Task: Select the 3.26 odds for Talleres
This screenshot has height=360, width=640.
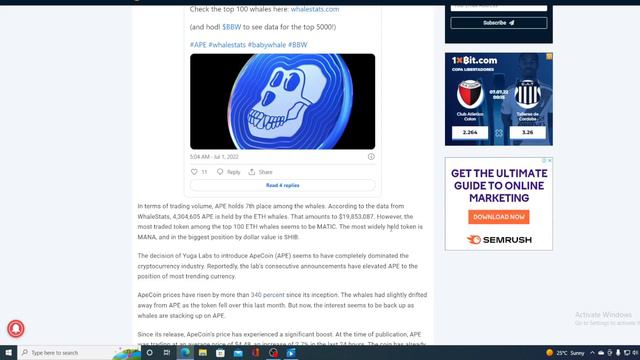Action: pos(527,132)
